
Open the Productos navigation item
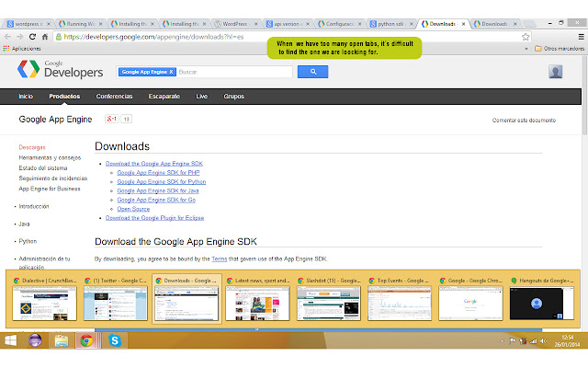coord(64,96)
